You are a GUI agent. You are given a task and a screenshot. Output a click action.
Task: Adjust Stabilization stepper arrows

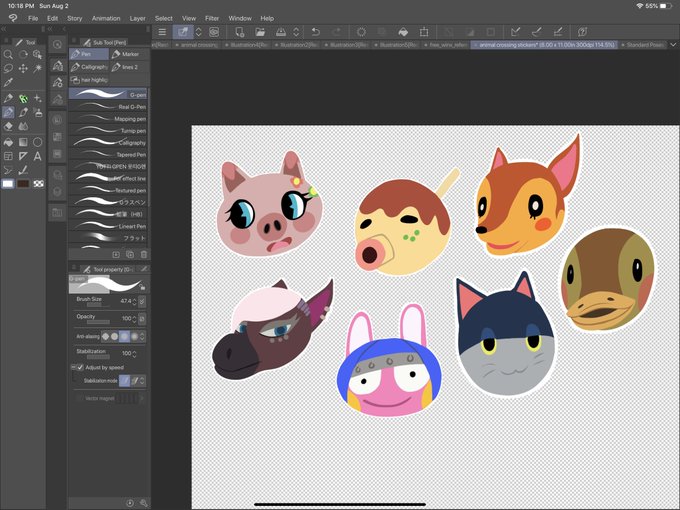click(134, 354)
